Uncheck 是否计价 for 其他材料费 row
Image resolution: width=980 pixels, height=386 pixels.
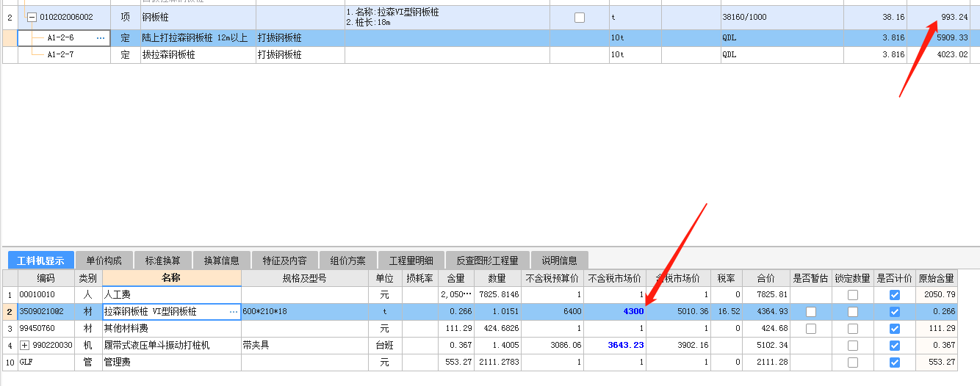[895, 329]
